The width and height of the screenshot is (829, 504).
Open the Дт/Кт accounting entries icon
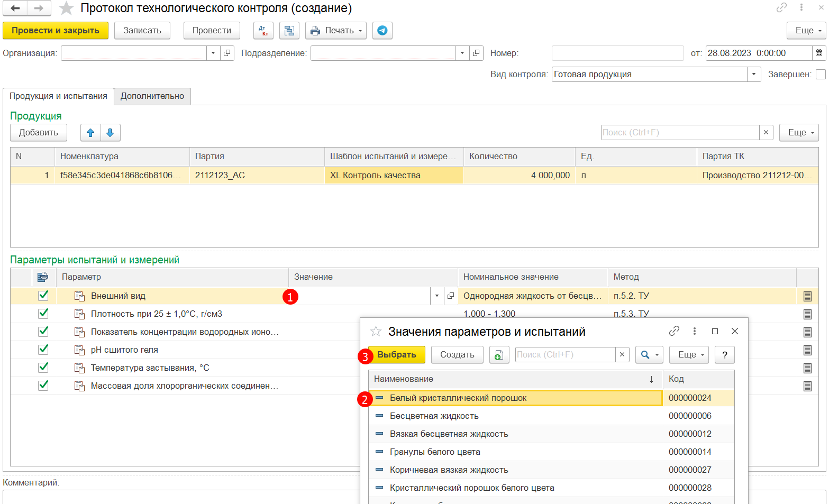[263, 31]
